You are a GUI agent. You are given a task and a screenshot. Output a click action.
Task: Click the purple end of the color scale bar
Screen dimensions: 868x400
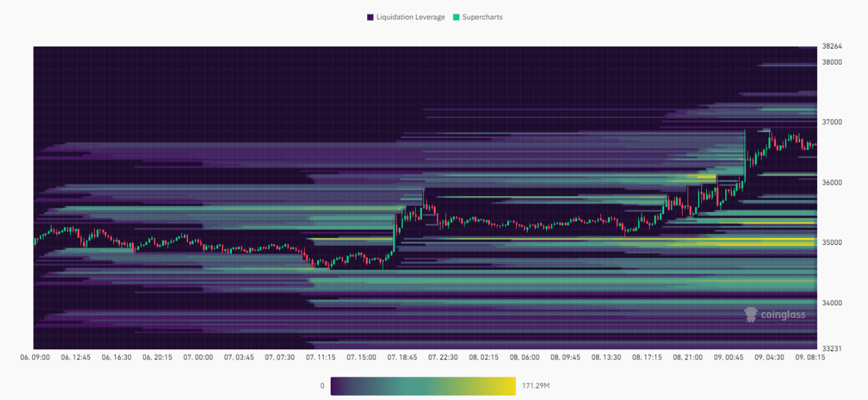[338, 386]
